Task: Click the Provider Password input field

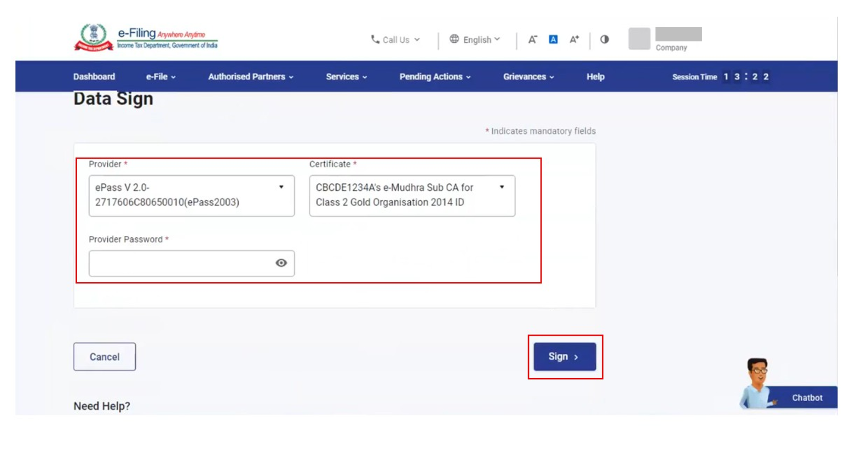Action: [x=182, y=263]
